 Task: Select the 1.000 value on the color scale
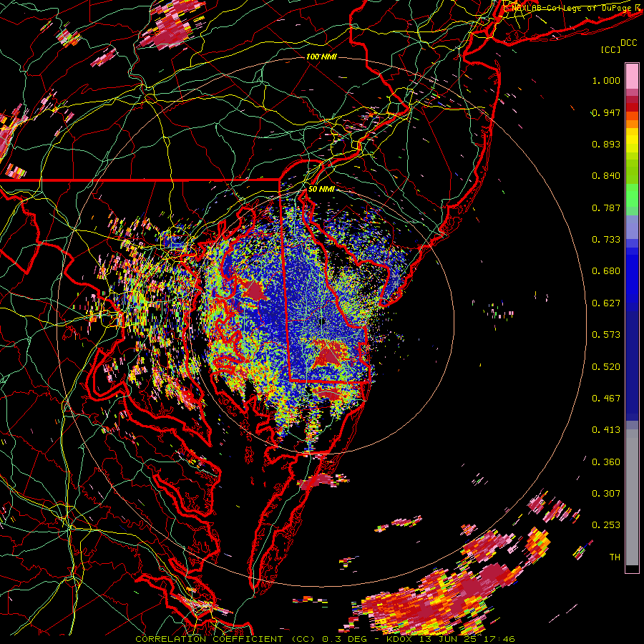pos(606,80)
